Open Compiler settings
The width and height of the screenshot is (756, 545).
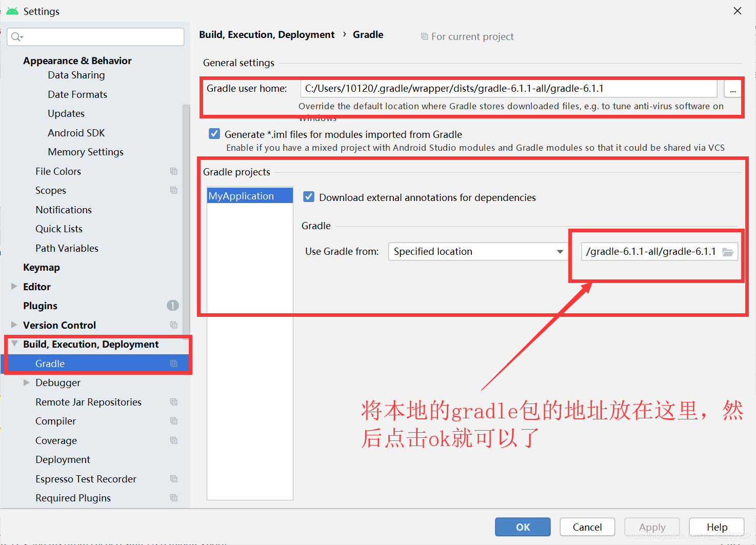click(x=55, y=421)
